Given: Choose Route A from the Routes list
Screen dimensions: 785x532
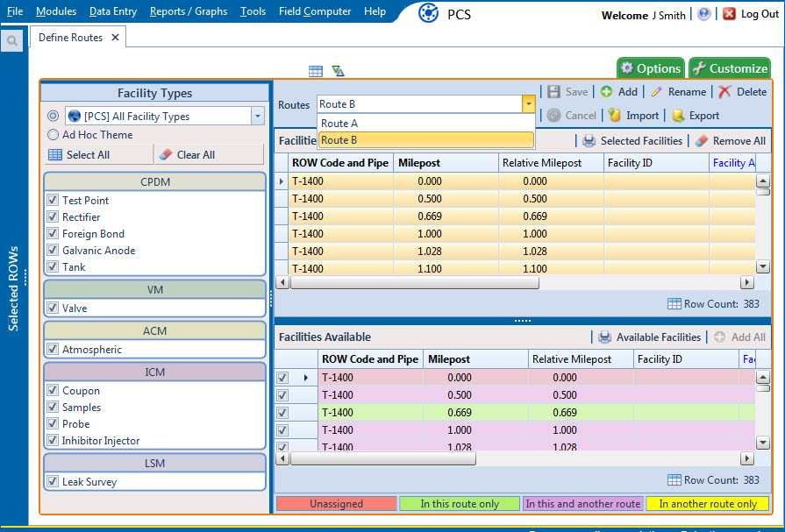Looking at the screenshot, I should pyautogui.click(x=426, y=123).
